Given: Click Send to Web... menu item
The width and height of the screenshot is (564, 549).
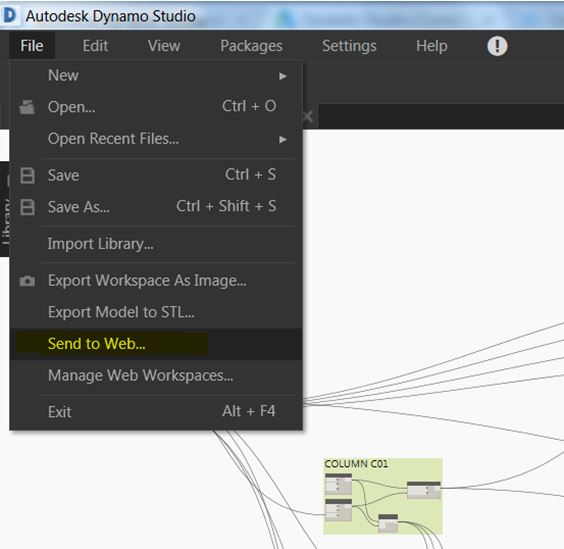Looking at the screenshot, I should coord(156,344).
